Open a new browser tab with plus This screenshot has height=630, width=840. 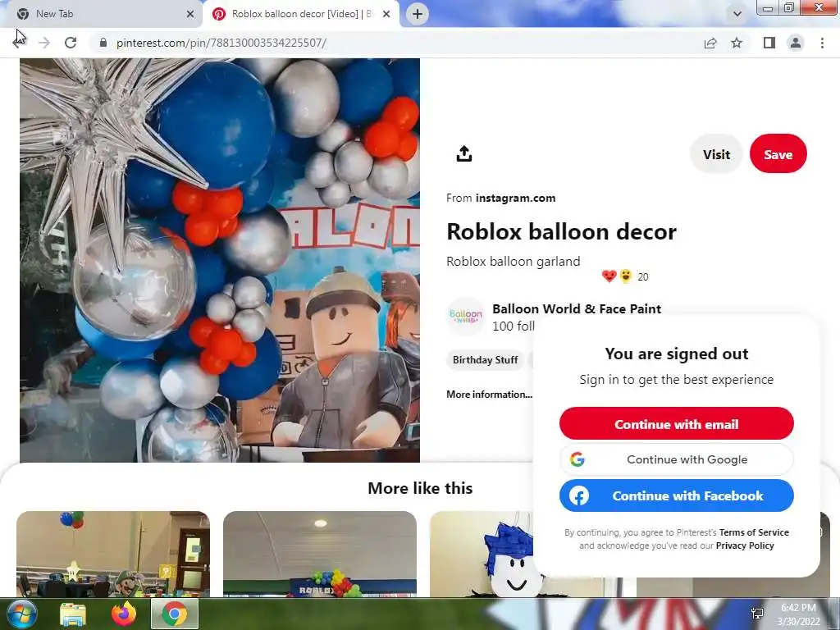418,14
